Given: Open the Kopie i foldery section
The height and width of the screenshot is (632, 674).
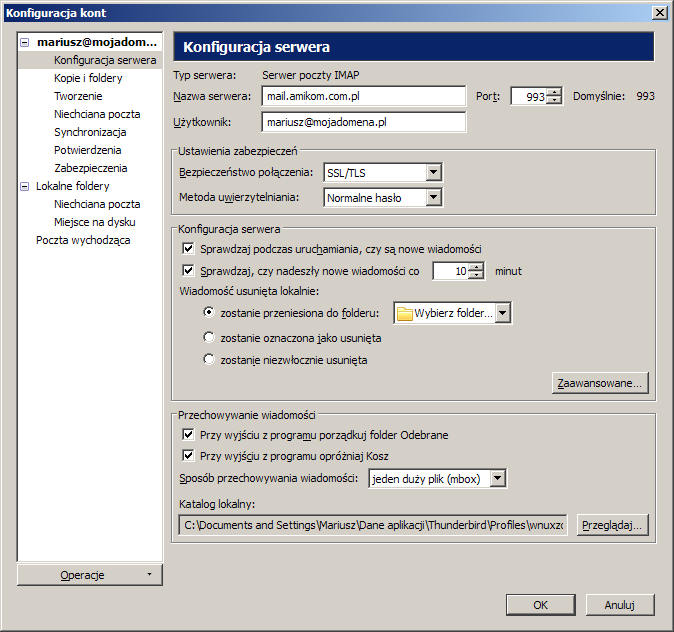Looking at the screenshot, I should pyautogui.click(x=88, y=78).
